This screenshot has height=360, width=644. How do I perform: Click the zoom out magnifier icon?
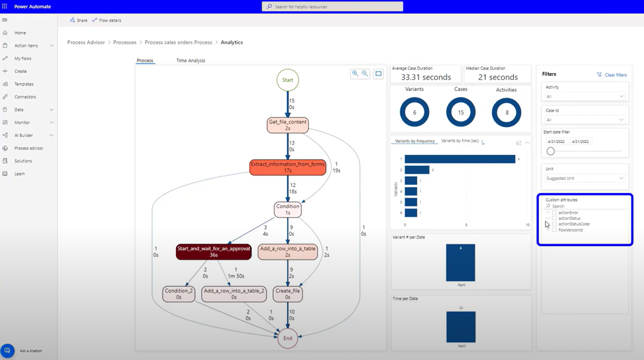click(365, 74)
